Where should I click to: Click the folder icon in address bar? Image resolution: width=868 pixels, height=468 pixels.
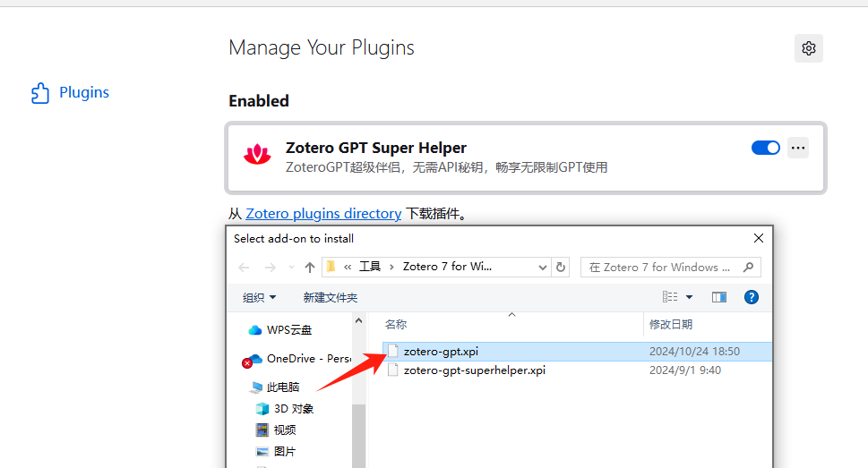(331, 268)
